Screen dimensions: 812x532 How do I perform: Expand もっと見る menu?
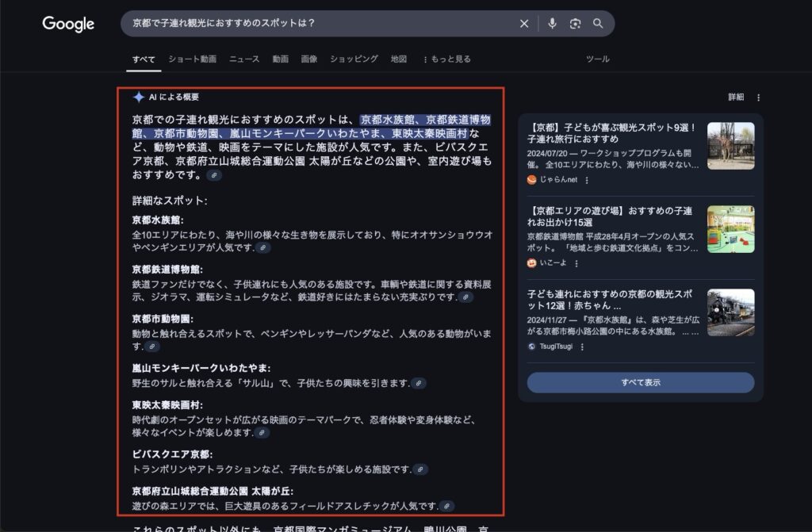click(x=447, y=59)
